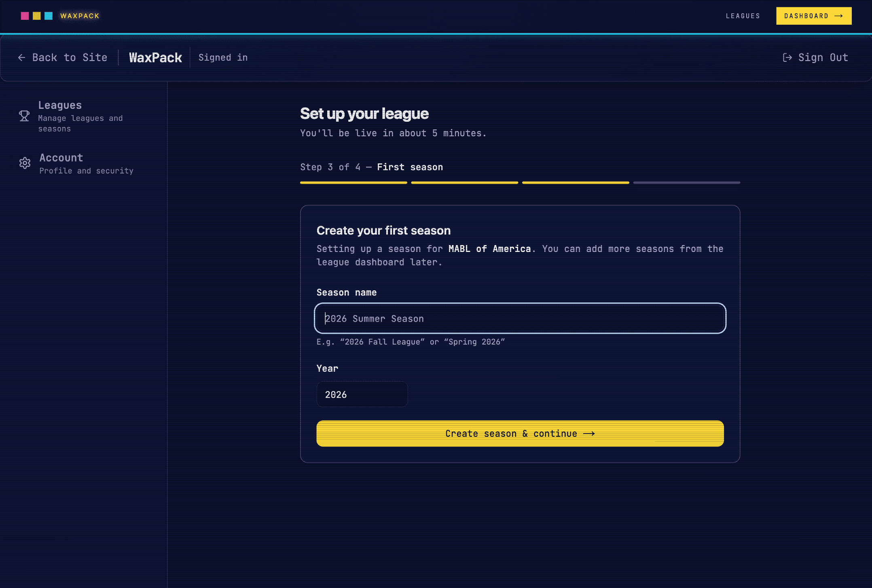Click the pink square logo block
The image size is (872, 588).
coord(25,16)
